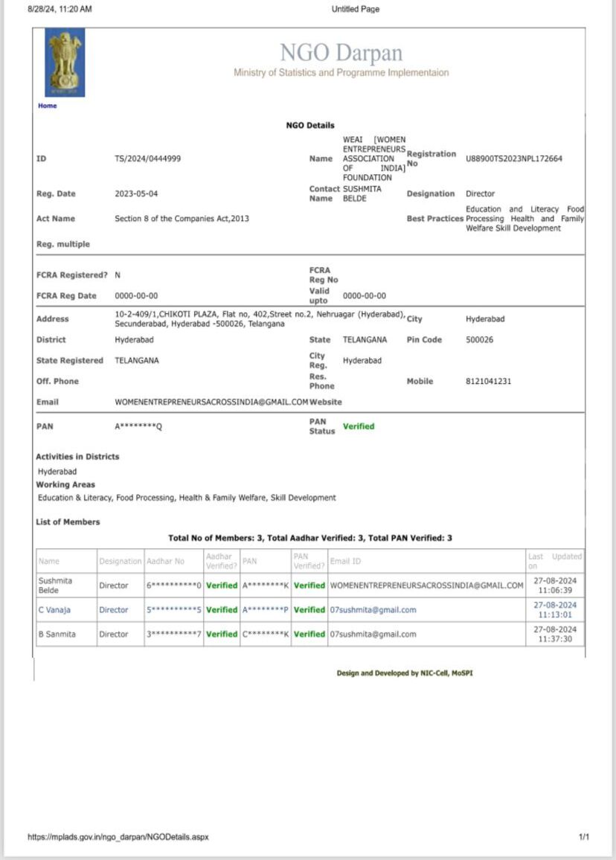The image size is (616, 860).
Task: Click contact name SUSHMITA BELDE
Action: (362, 193)
